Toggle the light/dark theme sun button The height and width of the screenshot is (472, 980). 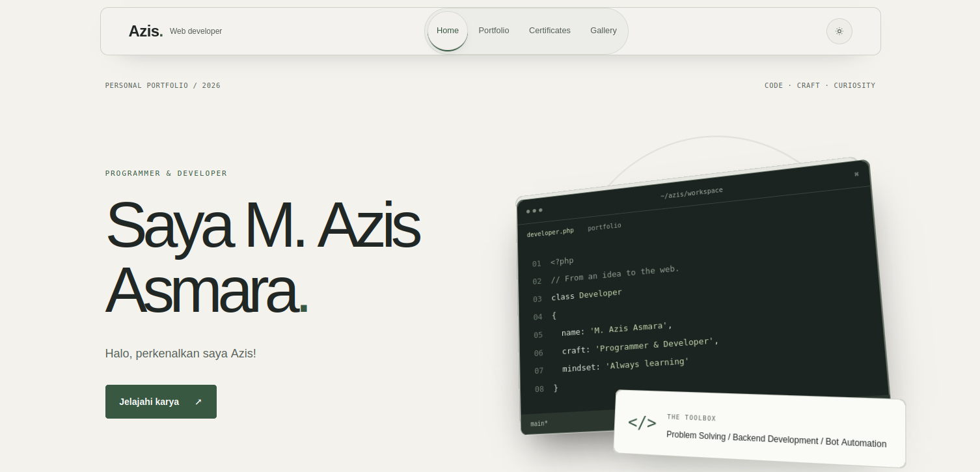coord(839,31)
